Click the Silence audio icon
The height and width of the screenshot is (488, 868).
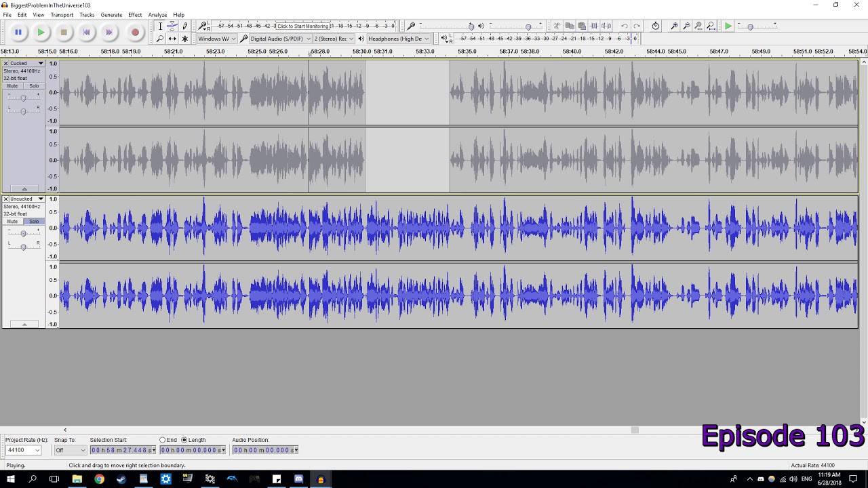606,26
